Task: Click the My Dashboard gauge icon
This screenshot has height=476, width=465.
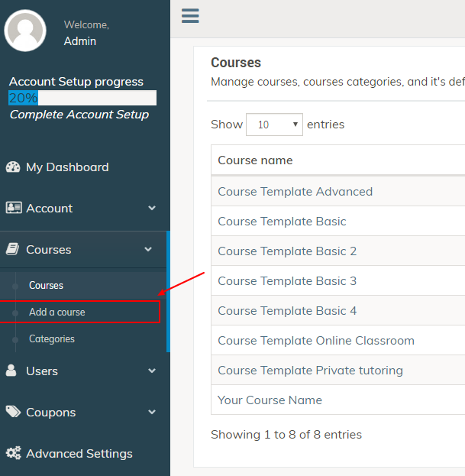Action: (x=13, y=167)
